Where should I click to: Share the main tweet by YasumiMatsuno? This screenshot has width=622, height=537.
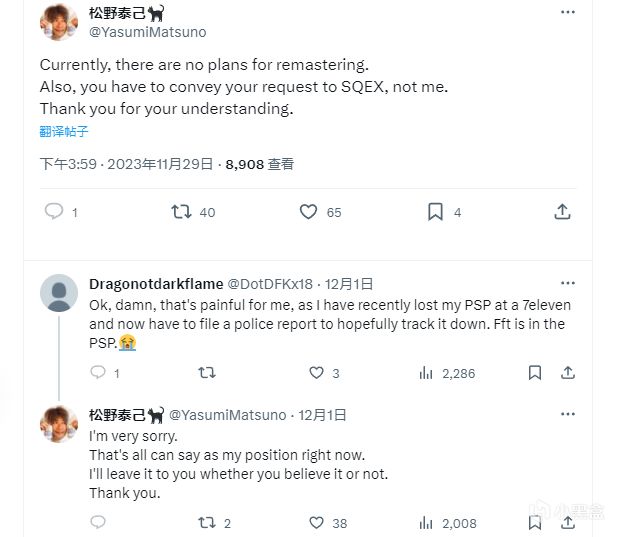point(563,211)
